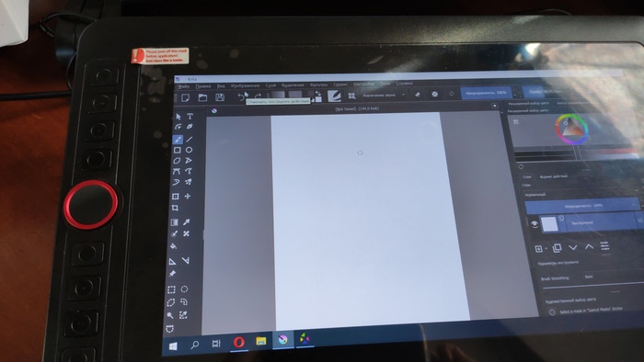This screenshot has height=362, width=644.
Task: Click the move layer up arrow
Action: click(x=589, y=247)
